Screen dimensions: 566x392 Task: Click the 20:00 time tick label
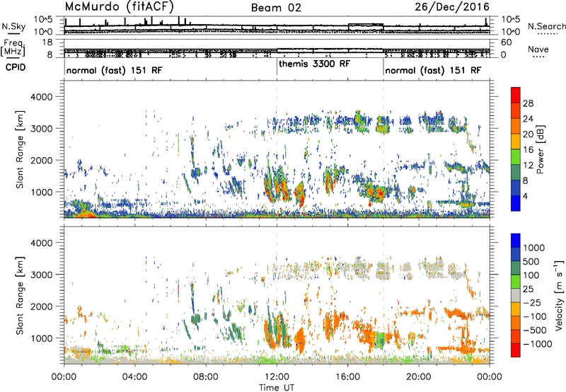pyautogui.click(x=419, y=377)
